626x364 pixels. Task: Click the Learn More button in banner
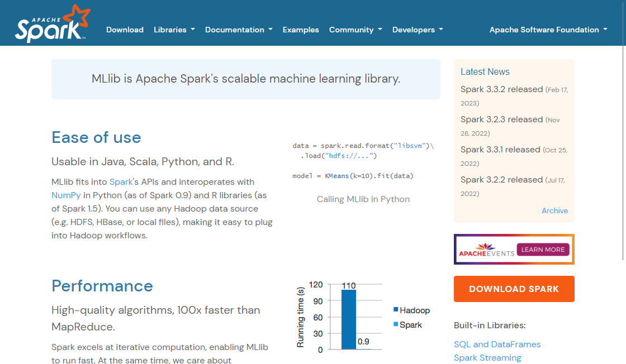point(543,250)
